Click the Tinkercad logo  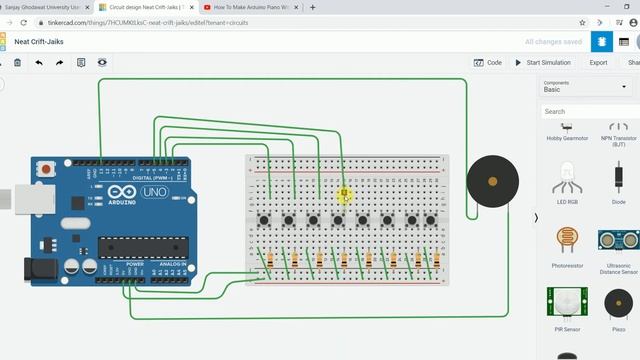pyautogui.click(x=3, y=42)
